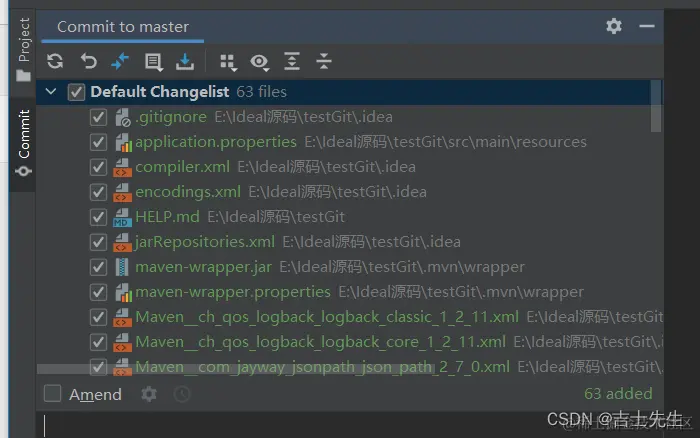The width and height of the screenshot is (700, 438).
Task: Select the Commit to master tab
Action: [x=123, y=27]
